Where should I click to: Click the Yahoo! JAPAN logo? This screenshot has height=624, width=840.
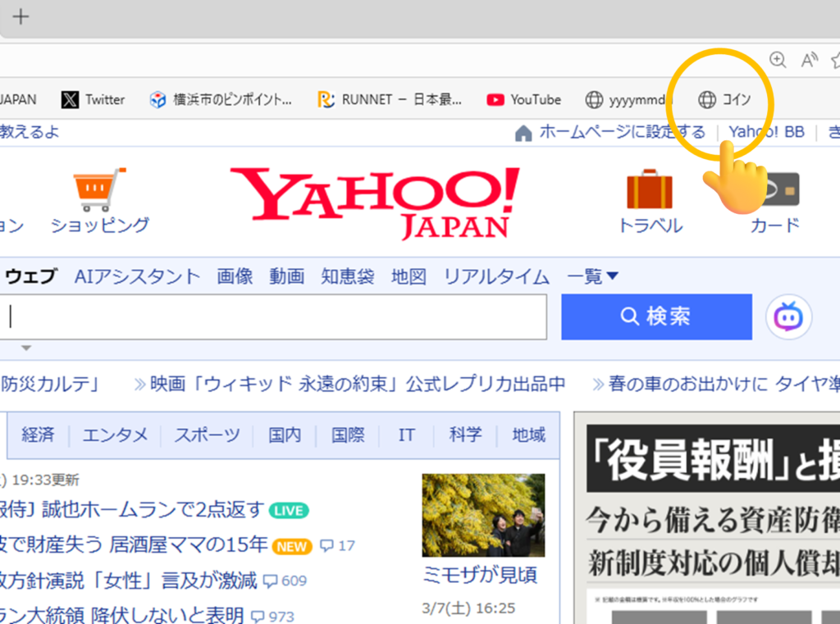[x=374, y=203]
